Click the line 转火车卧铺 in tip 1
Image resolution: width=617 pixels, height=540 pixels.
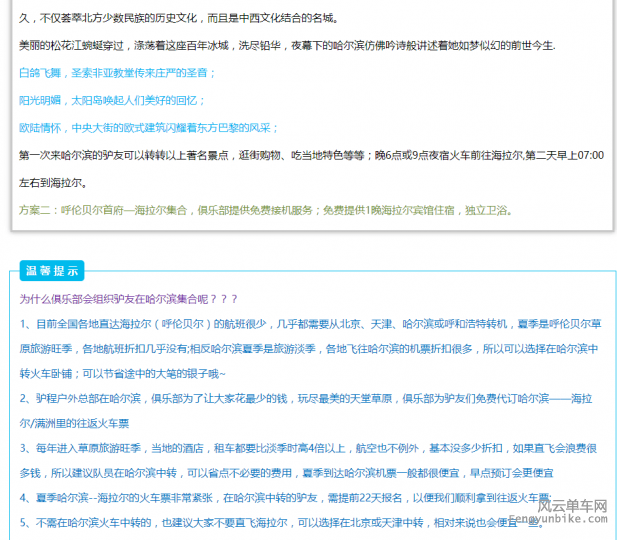pos(123,373)
